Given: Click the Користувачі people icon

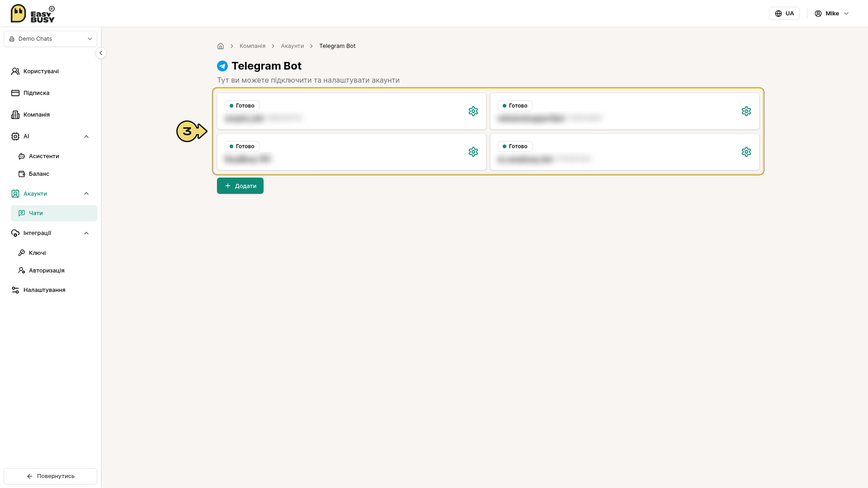Looking at the screenshot, I should click(x=15, y=71).
